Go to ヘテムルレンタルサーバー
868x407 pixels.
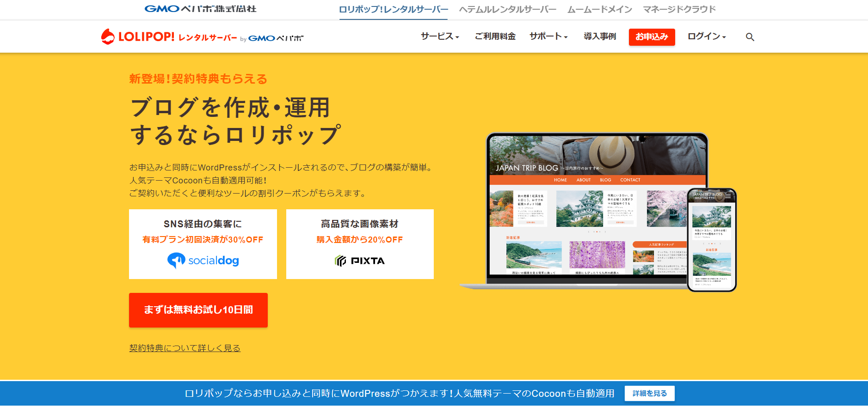pyautogui.click(x=508, y=9)
